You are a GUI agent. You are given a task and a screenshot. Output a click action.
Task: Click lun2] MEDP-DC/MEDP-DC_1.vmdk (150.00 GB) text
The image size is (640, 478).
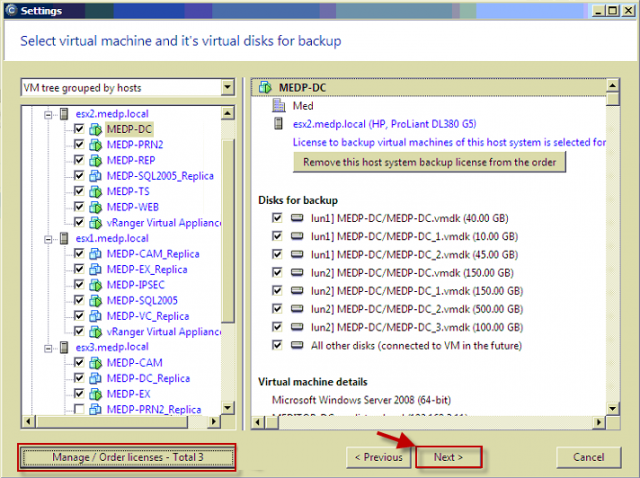point(417,291)
